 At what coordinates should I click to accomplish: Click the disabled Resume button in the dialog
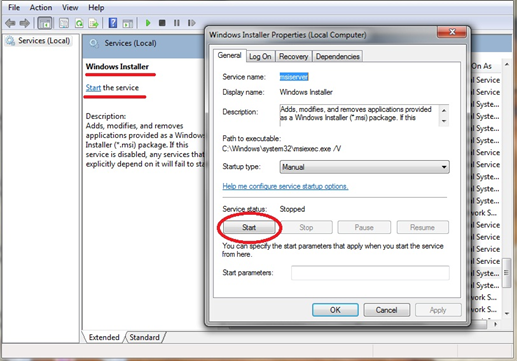pyautogui.click(x=422, y=227)
